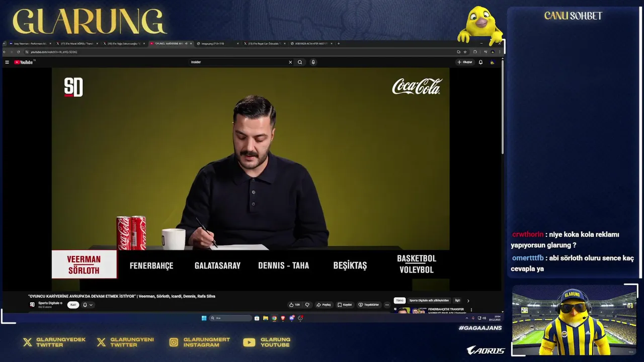This screenshot has width=644, height=362.
Task: Click the YouTube logo
Action: [24, 62]
